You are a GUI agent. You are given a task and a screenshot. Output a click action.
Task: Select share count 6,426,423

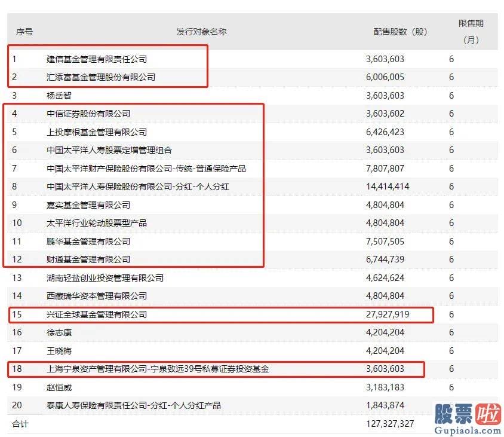point(385,132)
